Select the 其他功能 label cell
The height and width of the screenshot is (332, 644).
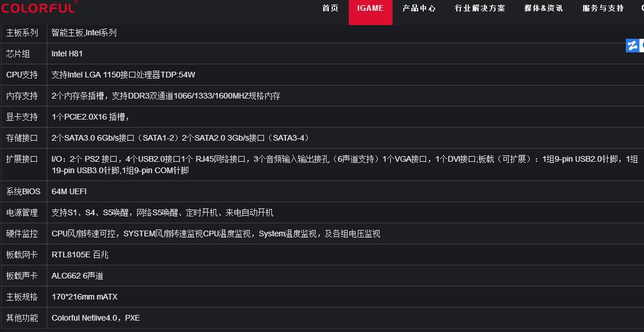[23, 318]
